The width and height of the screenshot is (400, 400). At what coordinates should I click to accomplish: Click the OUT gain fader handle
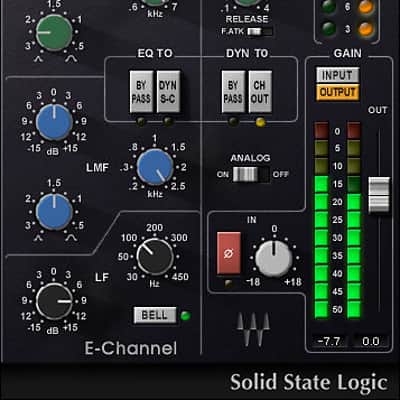pyautogui.click(x=379, y=195)
